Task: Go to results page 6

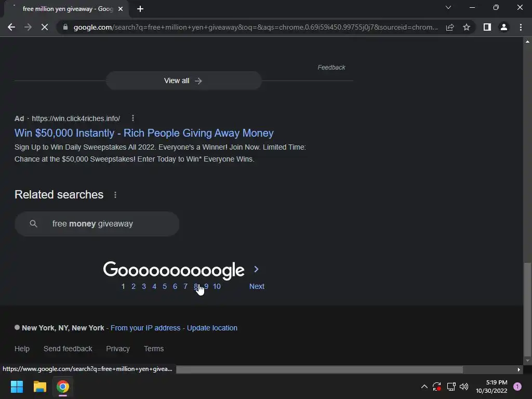Action: (175, 286)
